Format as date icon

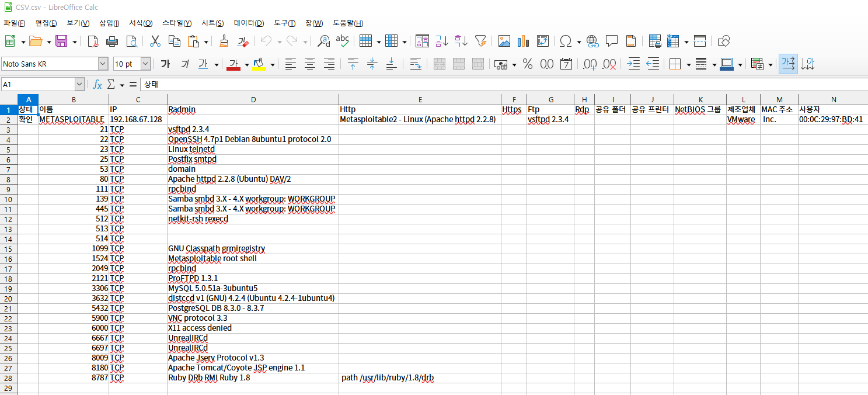coord(566,64)
